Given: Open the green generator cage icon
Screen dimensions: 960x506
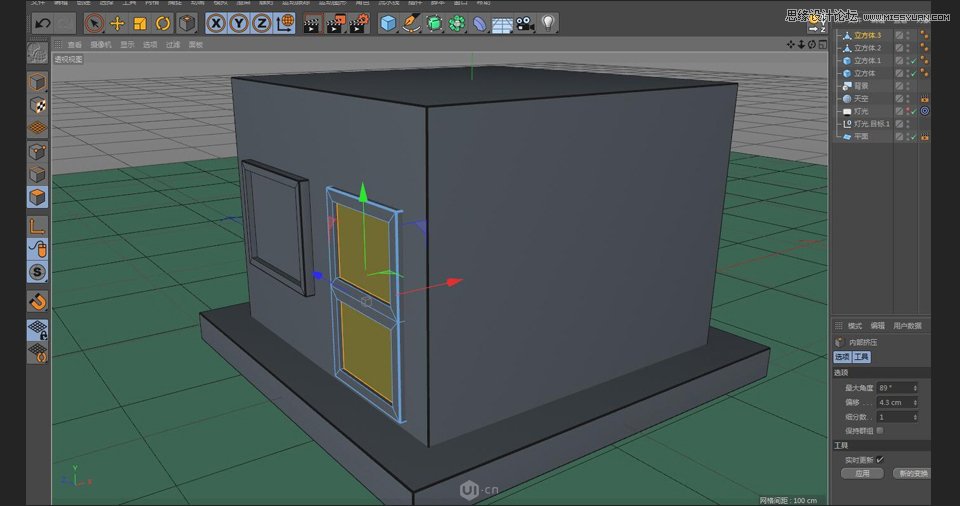Looking at the screenshot, I should (x=434, y=24).
